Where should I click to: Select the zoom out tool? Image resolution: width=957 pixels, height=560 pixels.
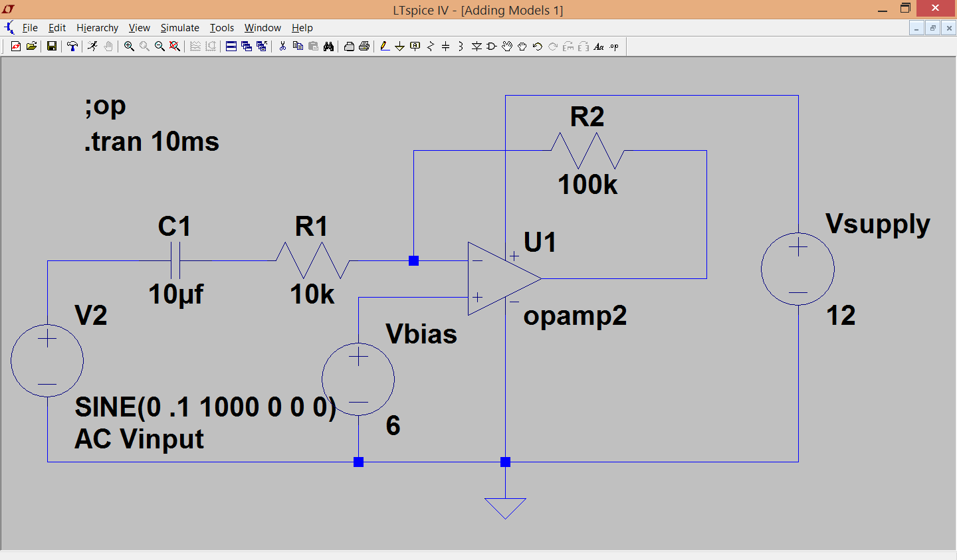pyautogui.click(x=159, y=46)
